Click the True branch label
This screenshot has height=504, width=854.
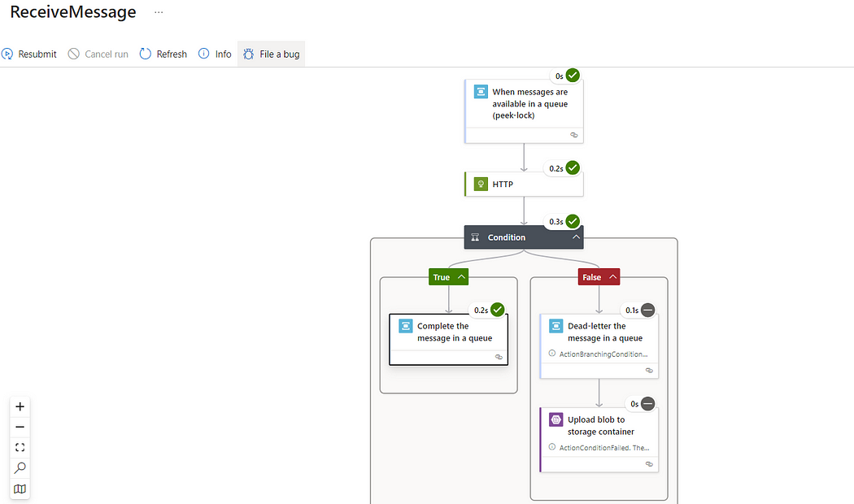click(x=441, y=277)
